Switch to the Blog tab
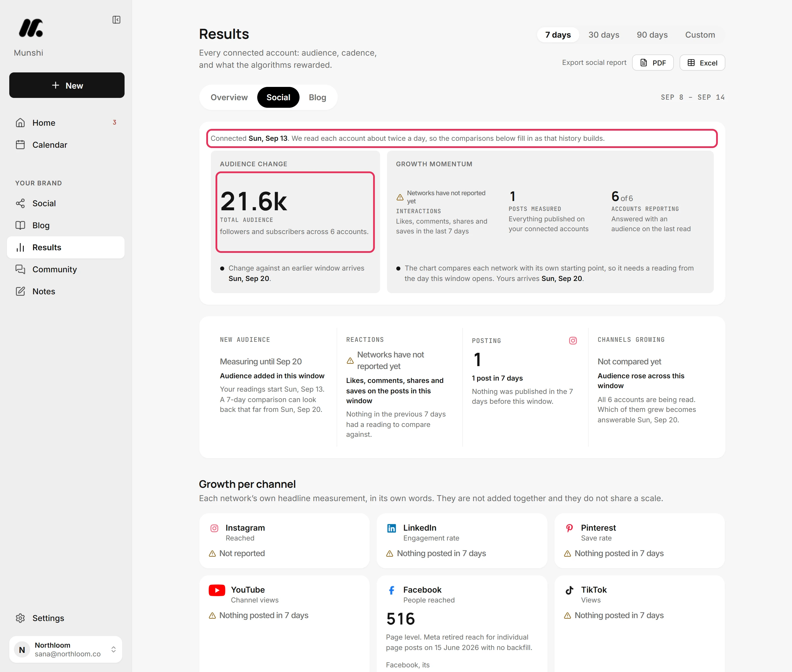This screenshot has width=792, height=672. 317,98
